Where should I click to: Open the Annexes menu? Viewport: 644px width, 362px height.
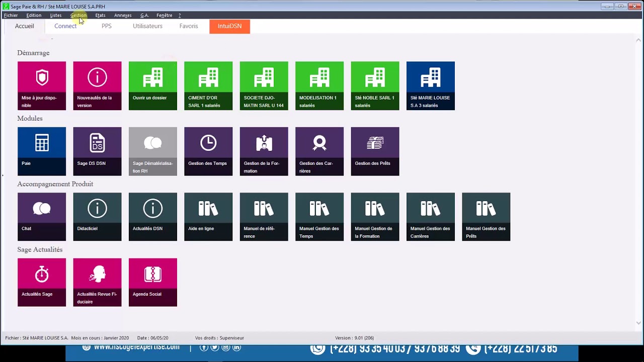click(x=123, y=16)
